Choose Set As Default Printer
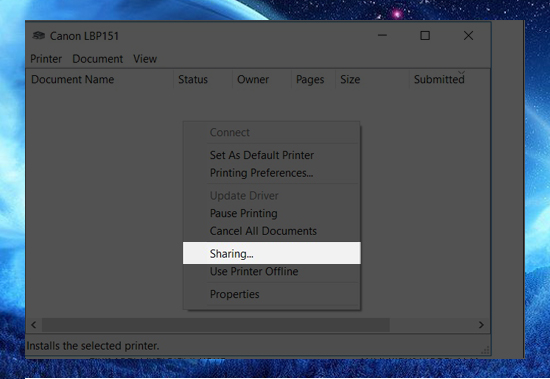This screenshot has width=550, height=379. 262,155
